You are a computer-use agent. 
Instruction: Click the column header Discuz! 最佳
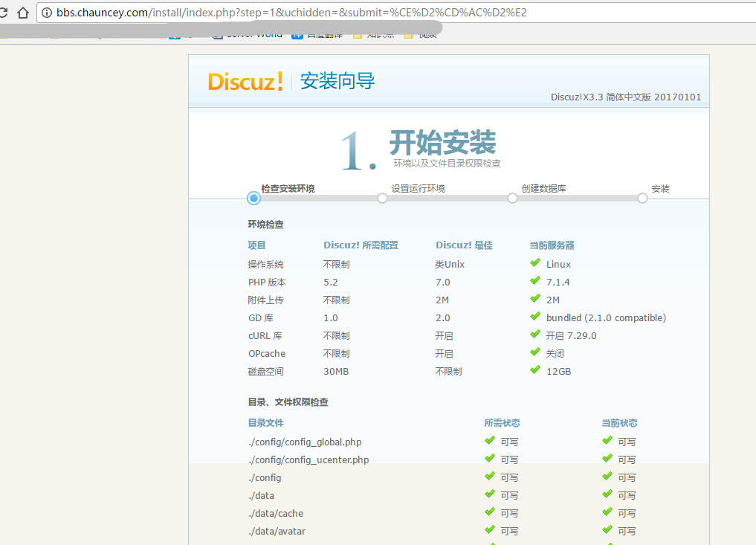click(x=465, y=245)
